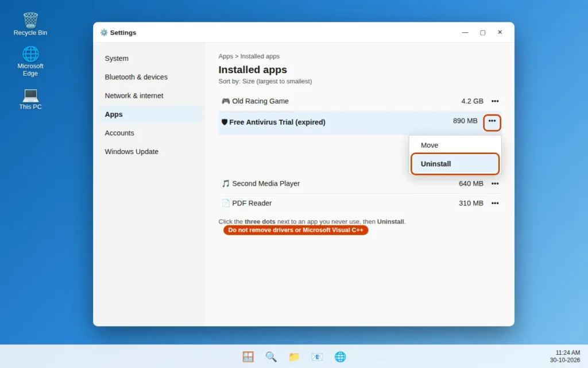Viewport: 588px width, 368px height.
Task: Open three-dot menu for PDF Reader
Action: pyautogui.click(x=495, y=203)
